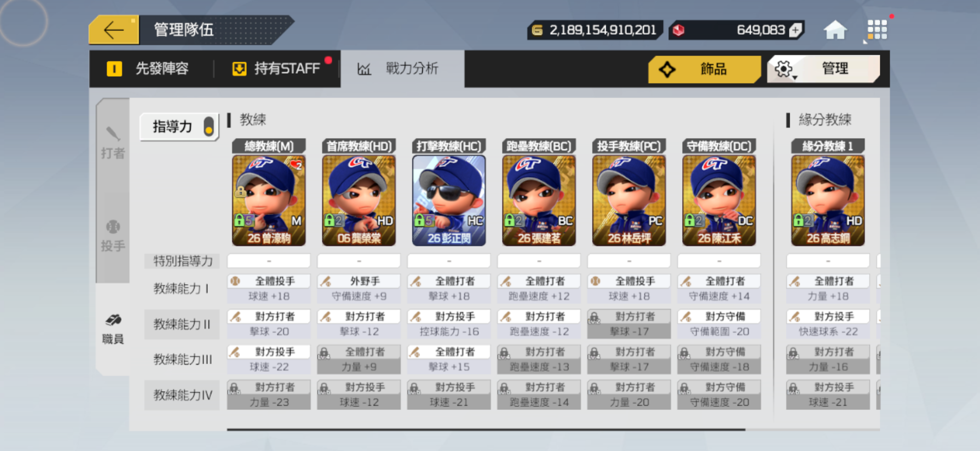Select pitching coach card 26 林岳坪
Viewport: 980px width, 451px height.
(x=629, y=200)
